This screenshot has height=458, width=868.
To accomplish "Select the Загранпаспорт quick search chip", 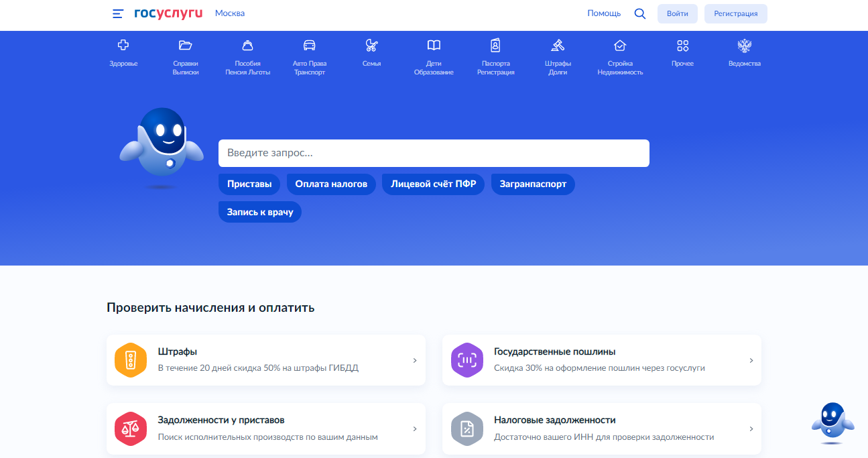I will [x=533, y=184].
